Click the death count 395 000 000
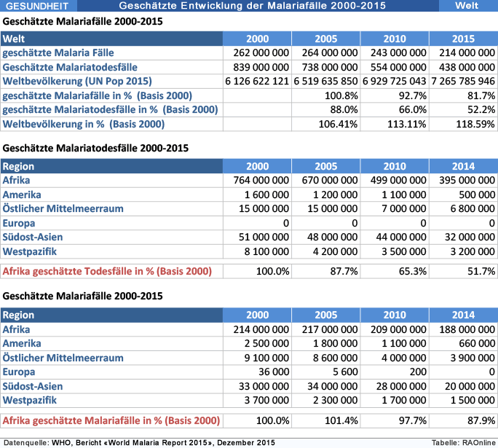This screenshot has height=448, width=498. pos(467,180)
